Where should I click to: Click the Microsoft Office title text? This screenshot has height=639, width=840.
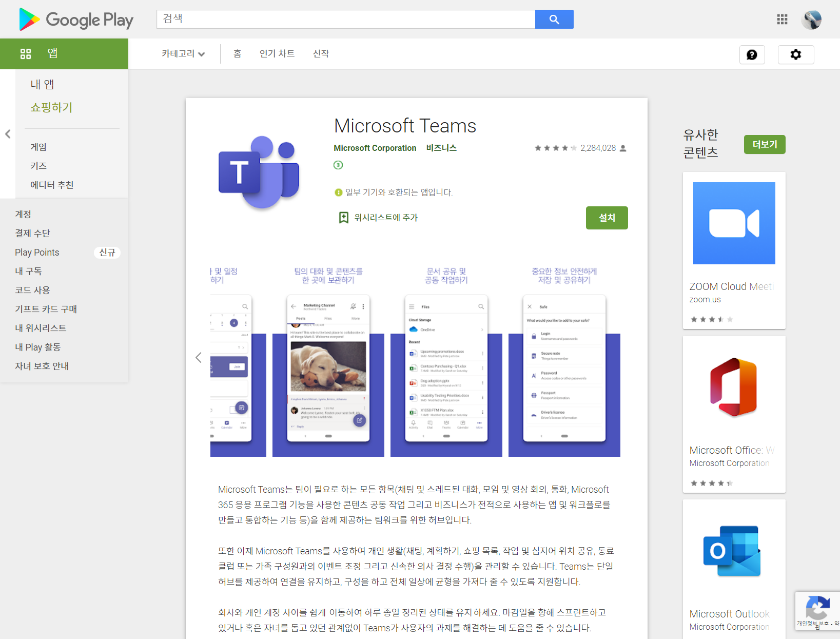(x=732, y=450)
